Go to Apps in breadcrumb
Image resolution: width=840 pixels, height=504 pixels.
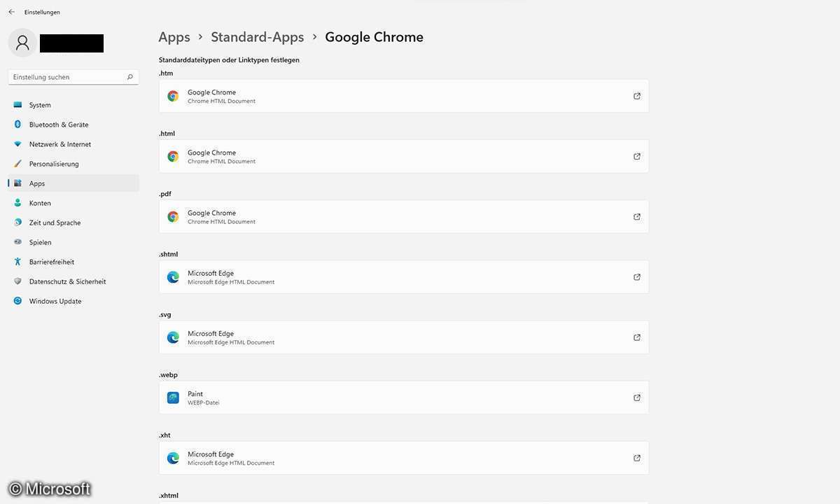pos(174,37)
